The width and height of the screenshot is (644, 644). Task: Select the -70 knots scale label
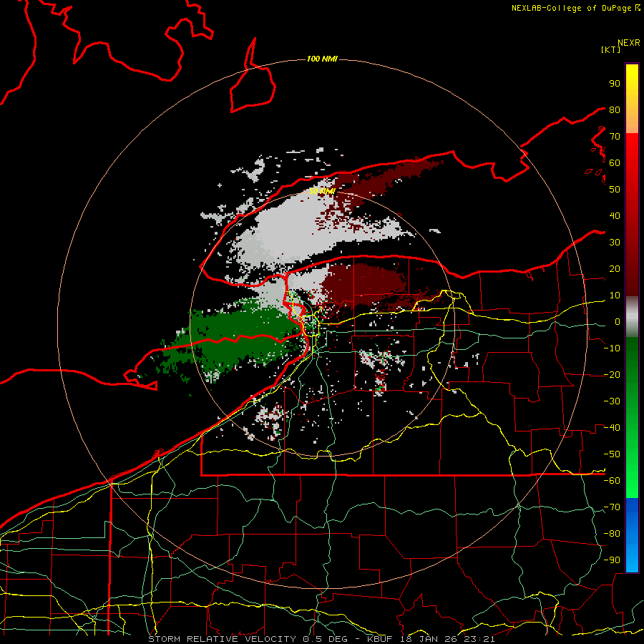pos(612,507)
